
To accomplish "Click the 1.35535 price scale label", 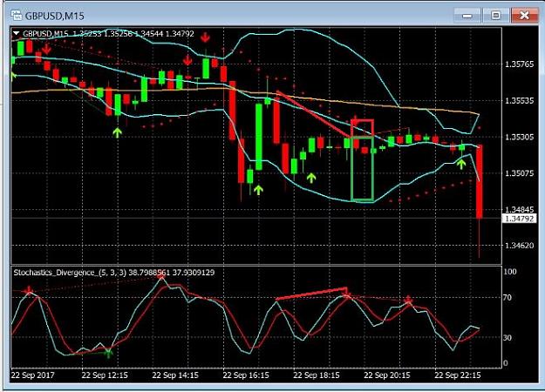I will (x=520, y=101).
